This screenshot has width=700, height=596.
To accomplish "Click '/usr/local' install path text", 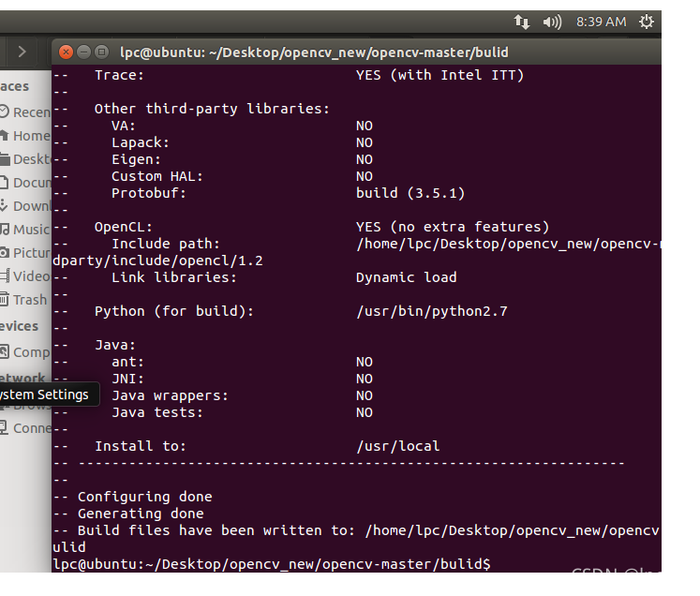I will click(x=397, y=446).
